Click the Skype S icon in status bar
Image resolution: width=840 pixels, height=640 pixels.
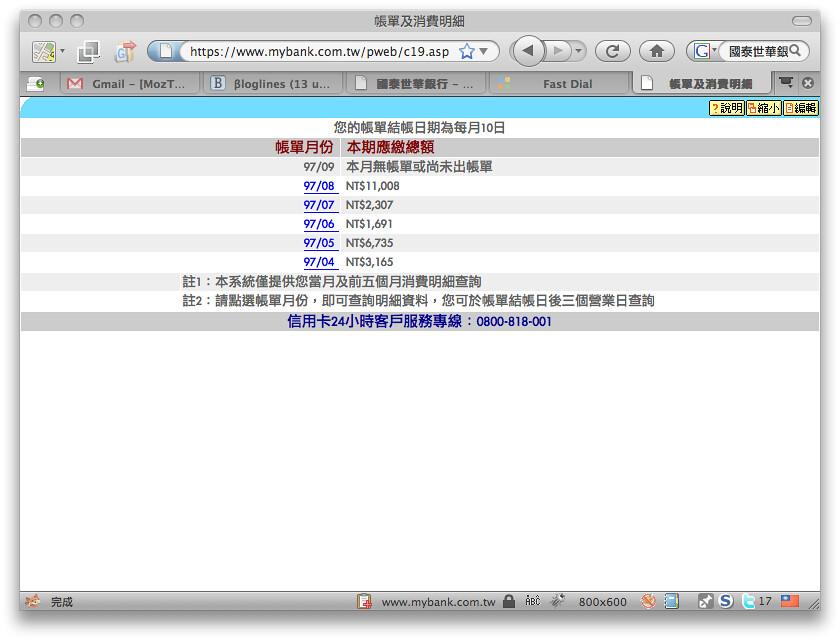726,601
